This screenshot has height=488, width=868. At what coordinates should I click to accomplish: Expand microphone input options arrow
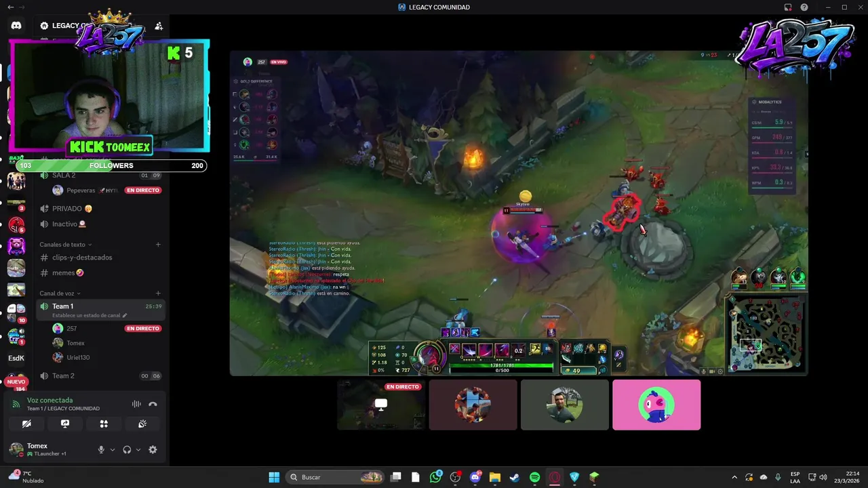point(113,449)
